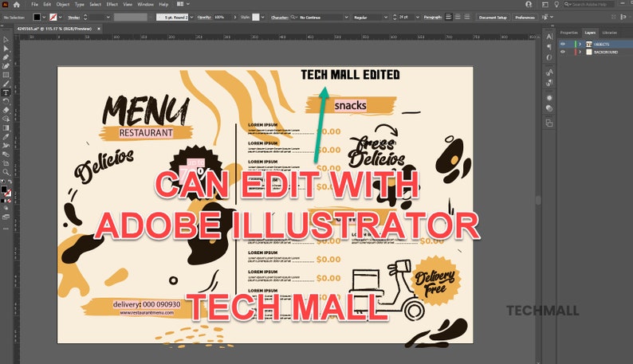Click the Preferences button

coord(525,18)
